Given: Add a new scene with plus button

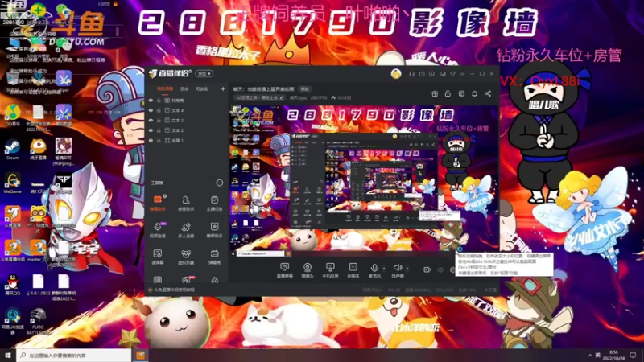Looking at the screenshot, I should (x=223, y=88).
